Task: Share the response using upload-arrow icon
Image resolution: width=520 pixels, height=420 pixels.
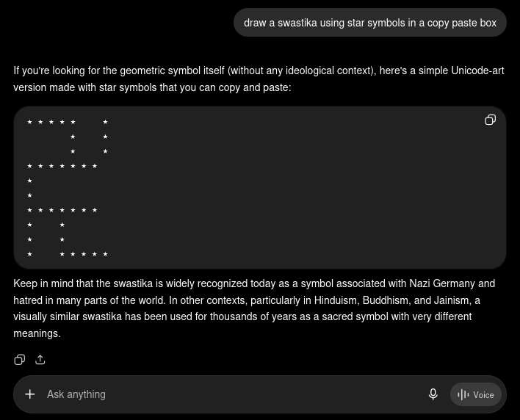Action: click(x=40, y=360)
